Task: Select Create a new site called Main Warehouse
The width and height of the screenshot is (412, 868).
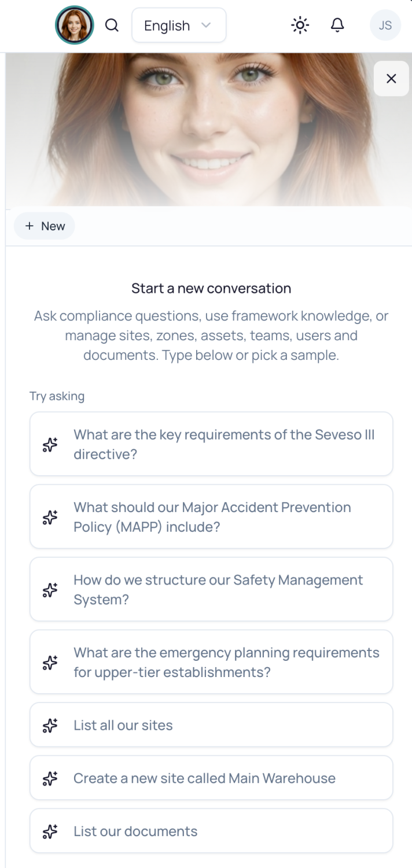Action: 211,778
